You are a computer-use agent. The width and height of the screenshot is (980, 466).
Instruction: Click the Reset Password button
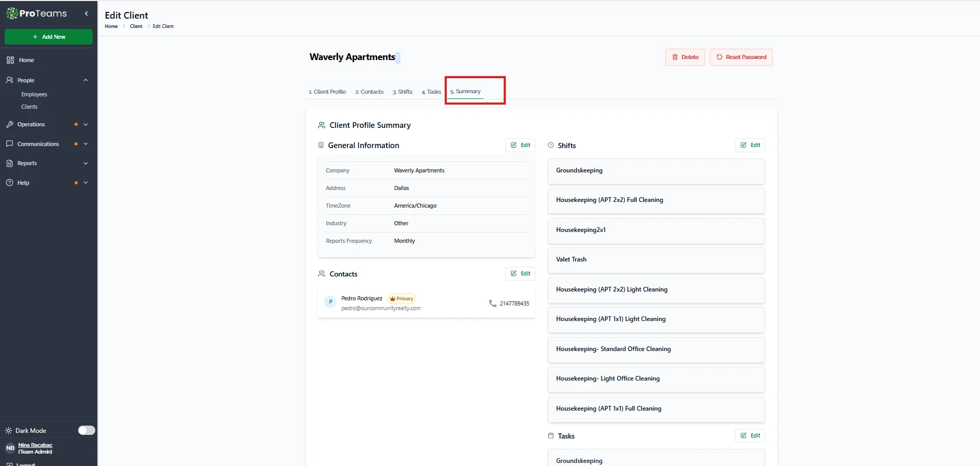(x=741, y=57)
